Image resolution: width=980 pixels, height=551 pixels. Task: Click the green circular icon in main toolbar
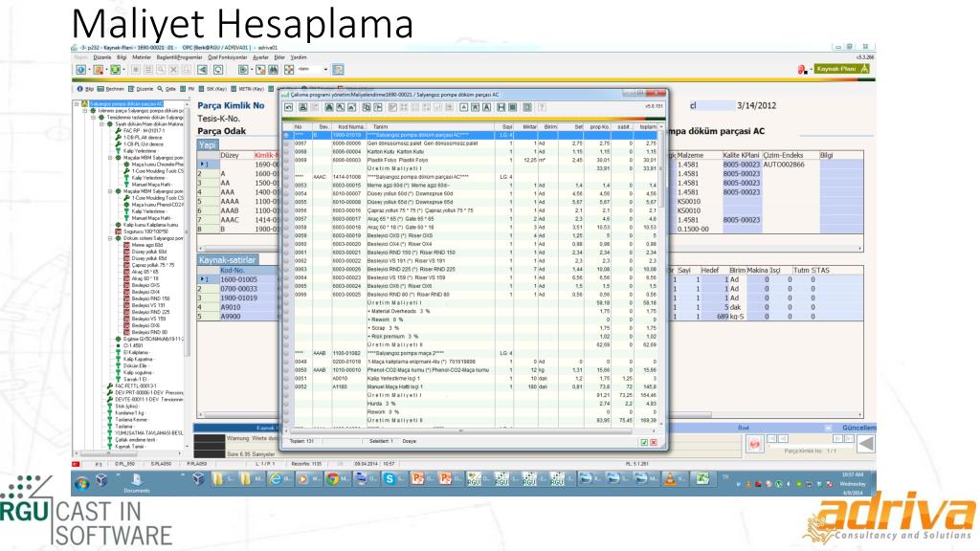point(115,70)
